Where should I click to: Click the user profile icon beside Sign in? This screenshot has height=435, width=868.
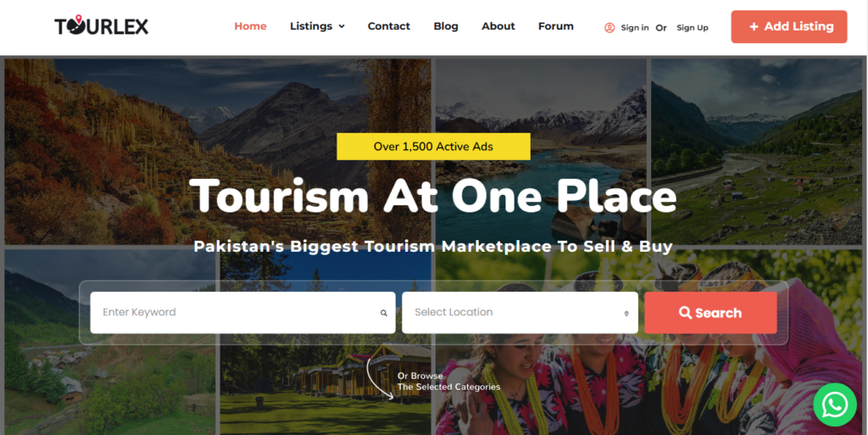click(x=609, y=28)
